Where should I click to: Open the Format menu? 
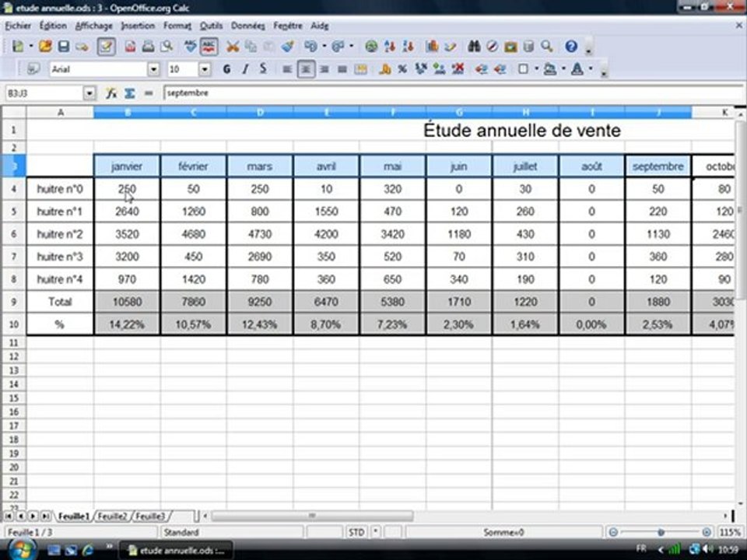[177, 26]
